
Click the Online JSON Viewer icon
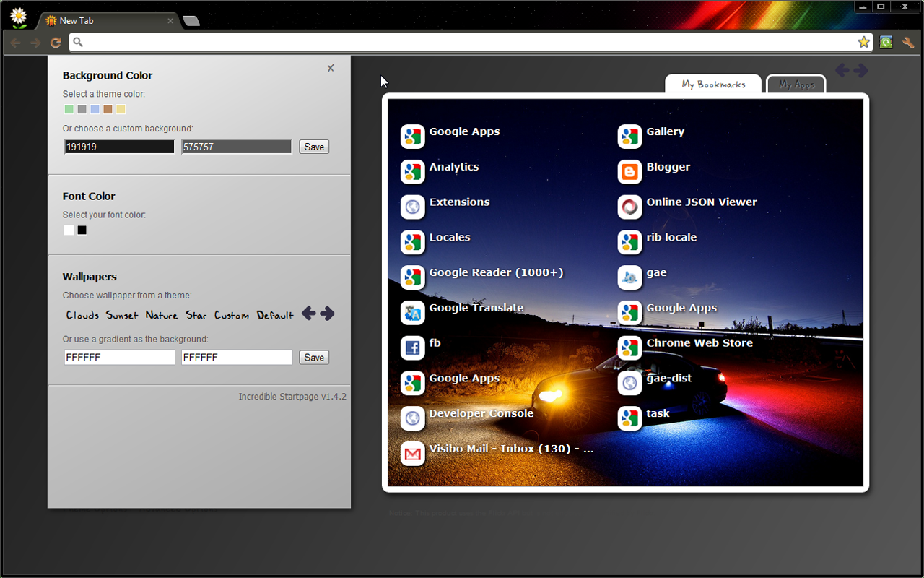(x=629, y=207)
